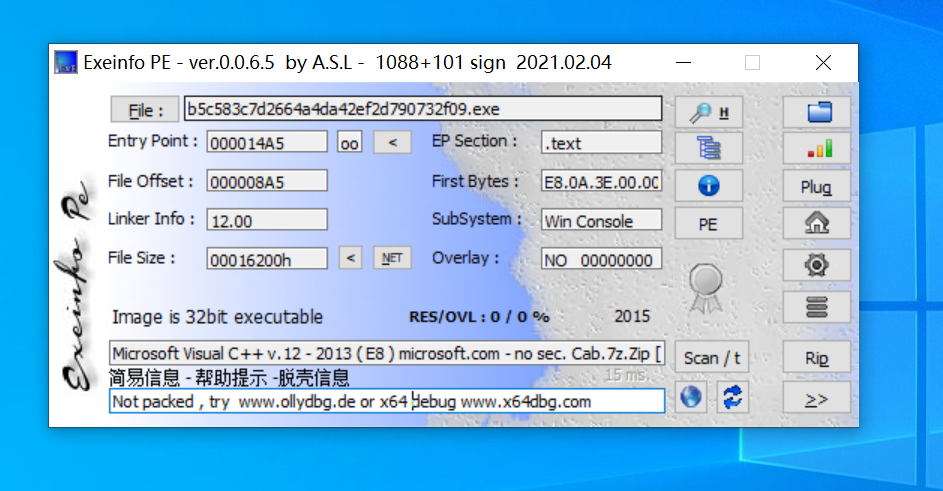Click the File : button
The width and height of the screenshot is (943, 491).
(x=144, y=110)
